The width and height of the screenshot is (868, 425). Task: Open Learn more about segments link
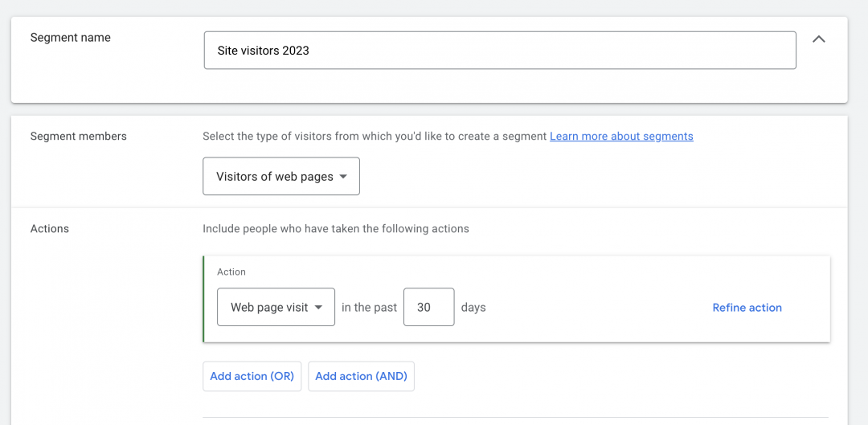[621, 136]
